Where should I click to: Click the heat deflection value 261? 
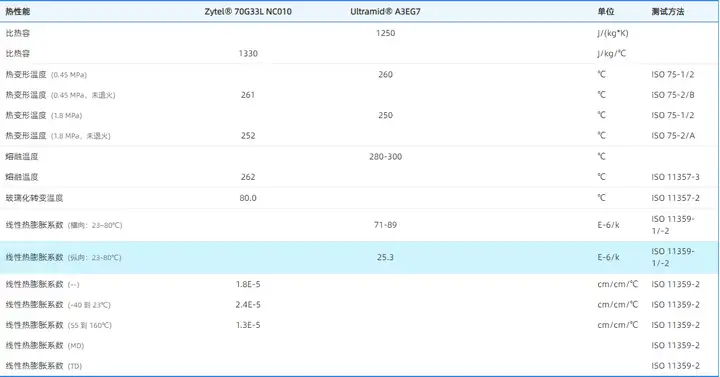tap(248, 95)
